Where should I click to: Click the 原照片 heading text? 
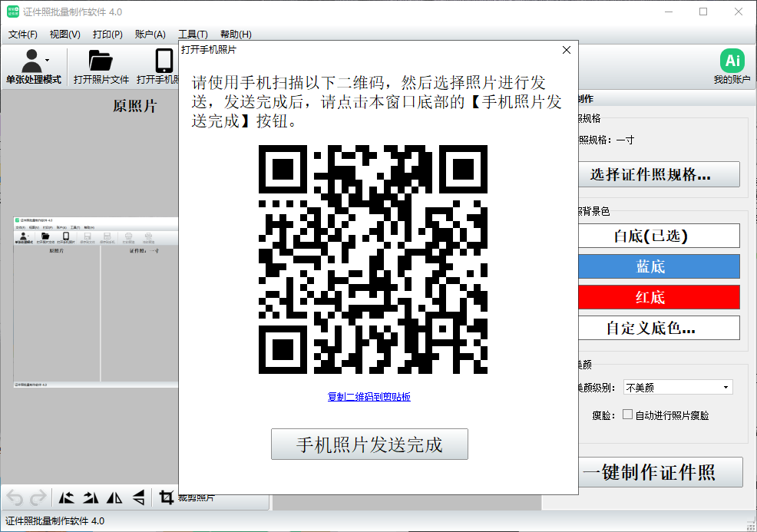(x=135, y=106)
